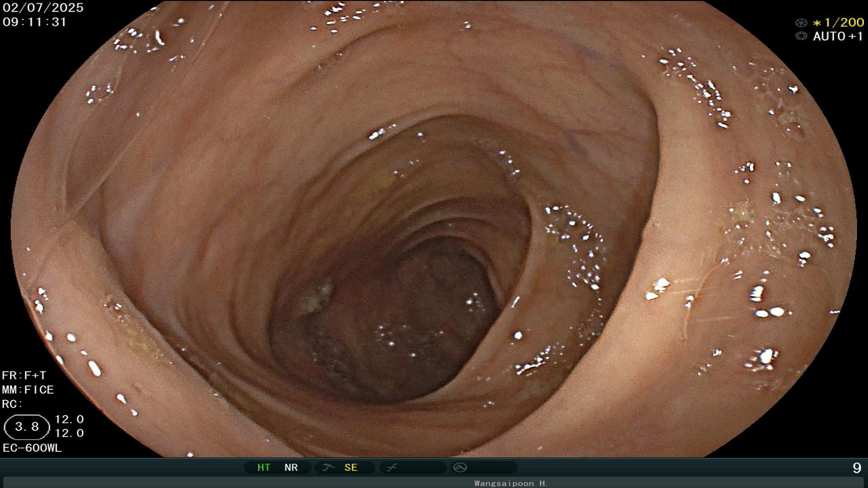Click the date 02/07/2025
Image resolution: width=868 pixels, height=488 pixels.
pos(43,8)
